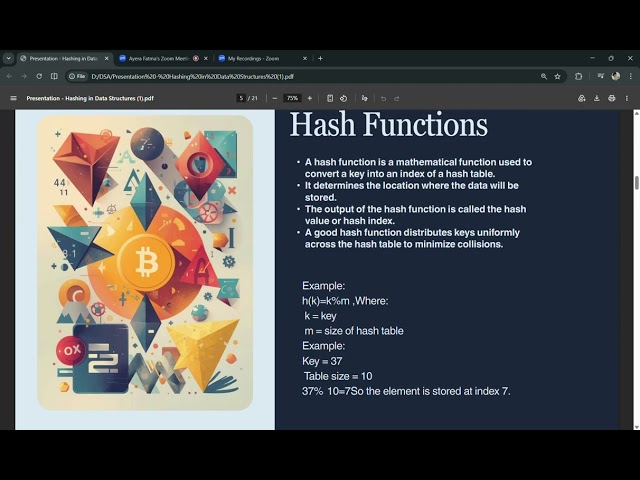Click the recording indicator on Zoom Meeting tab
Viewport: 640px width, 480px height.
(x=196, y=58)
